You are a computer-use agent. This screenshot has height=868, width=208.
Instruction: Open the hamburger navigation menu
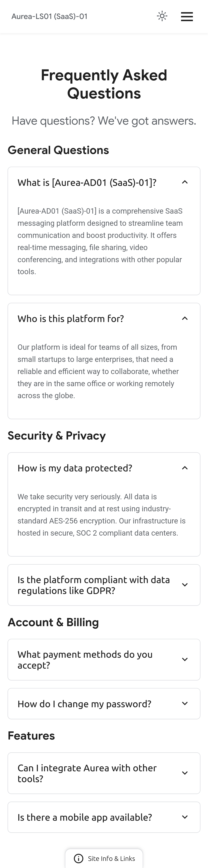[x=187, y=17]
